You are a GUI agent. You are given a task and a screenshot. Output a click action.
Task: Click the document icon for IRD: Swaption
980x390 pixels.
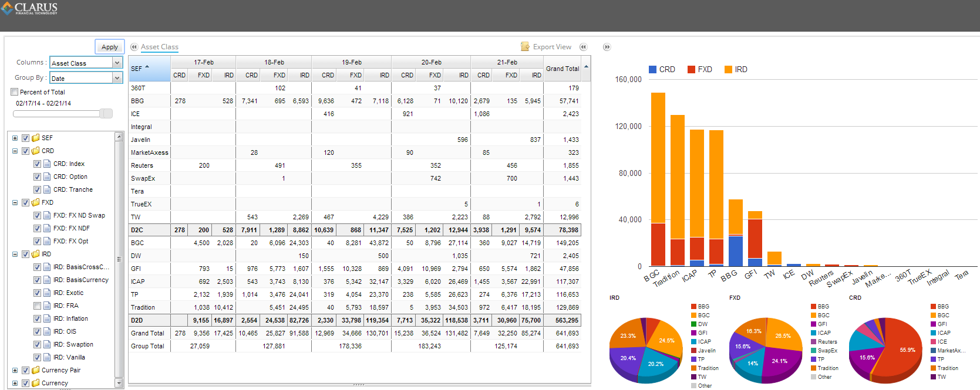point(47,344)
